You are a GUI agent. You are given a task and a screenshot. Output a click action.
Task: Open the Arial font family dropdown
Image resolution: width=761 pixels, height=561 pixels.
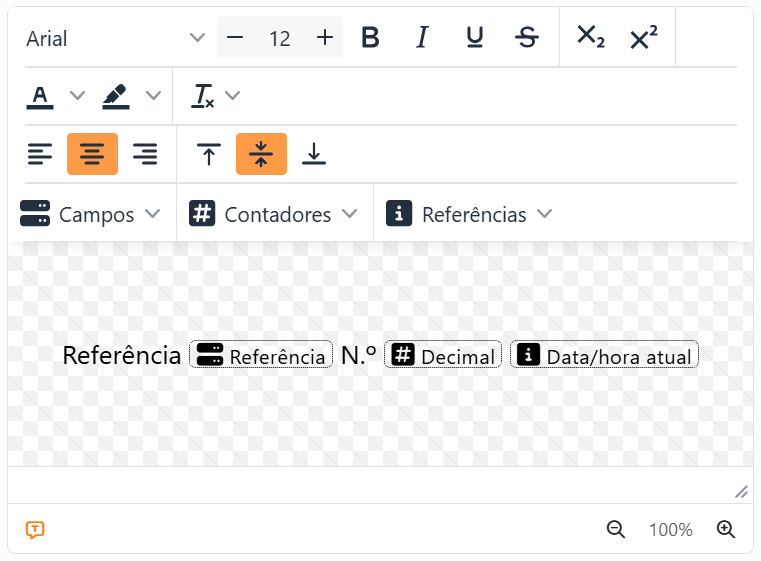pos(116,38)
